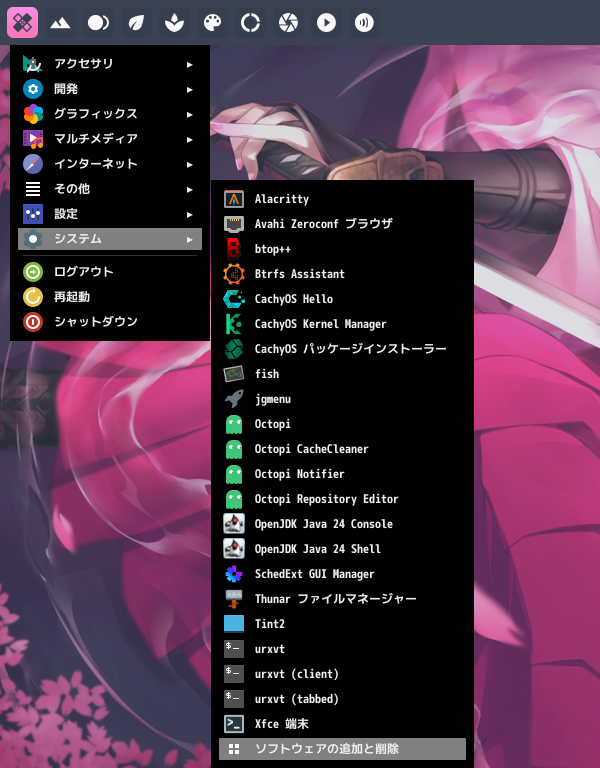Click the CachyOS package installer cube icon
Screen dimensions: 600x768
point(234,349)
